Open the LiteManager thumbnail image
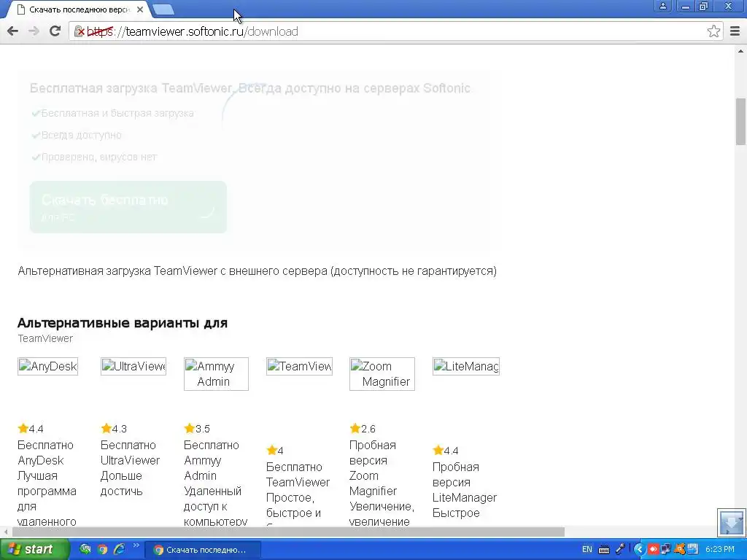Viewport: 747px width, 560px height. (466, 366)
